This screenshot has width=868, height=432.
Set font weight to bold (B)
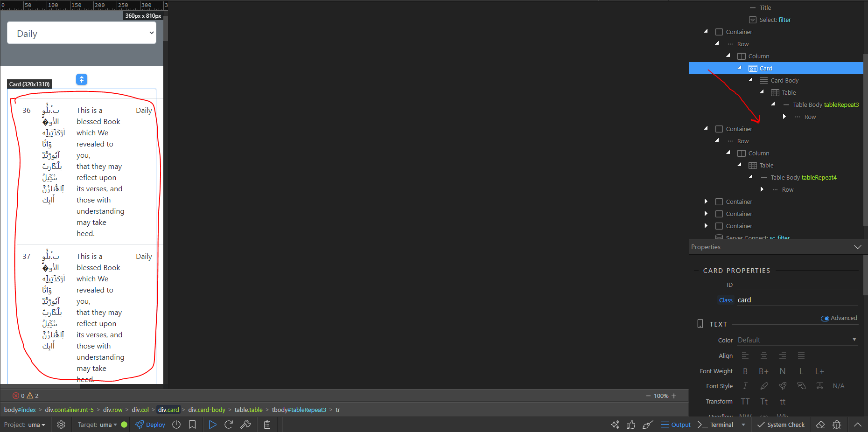point(745,371)
